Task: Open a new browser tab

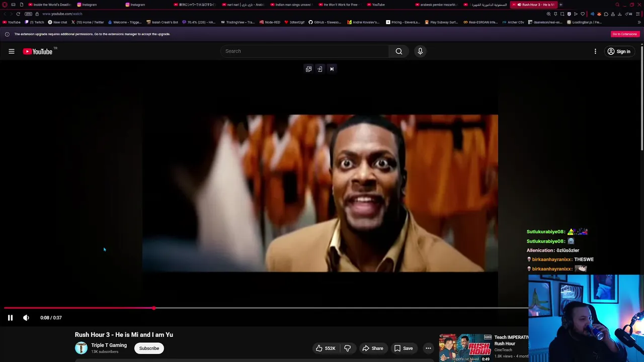Action: click(x=560, y=5)
